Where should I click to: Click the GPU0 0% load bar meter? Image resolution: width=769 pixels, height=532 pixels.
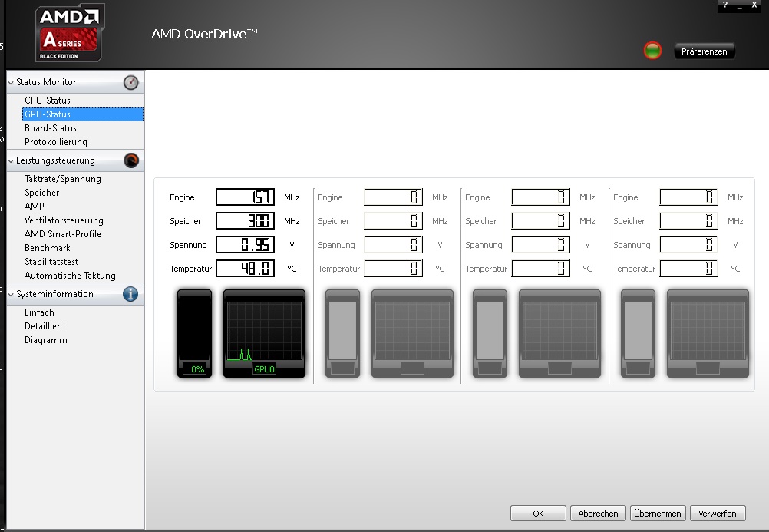point(195,333)
